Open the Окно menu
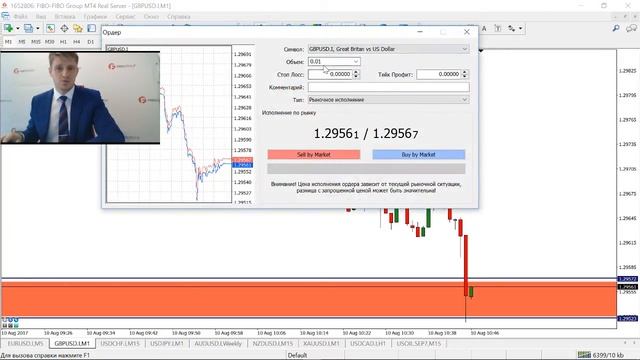This screenshot has height=360, width=640. pyautogui.click(x=151, y=16)
